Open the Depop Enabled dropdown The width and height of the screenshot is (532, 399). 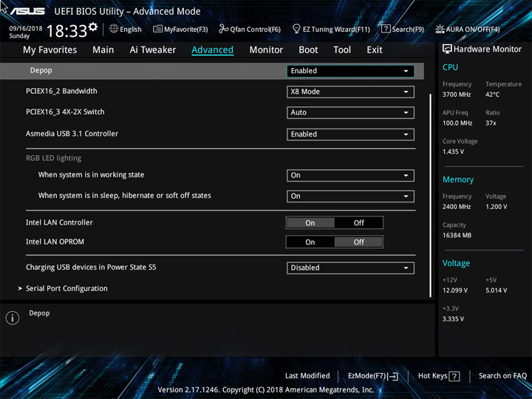coord(350,71)
